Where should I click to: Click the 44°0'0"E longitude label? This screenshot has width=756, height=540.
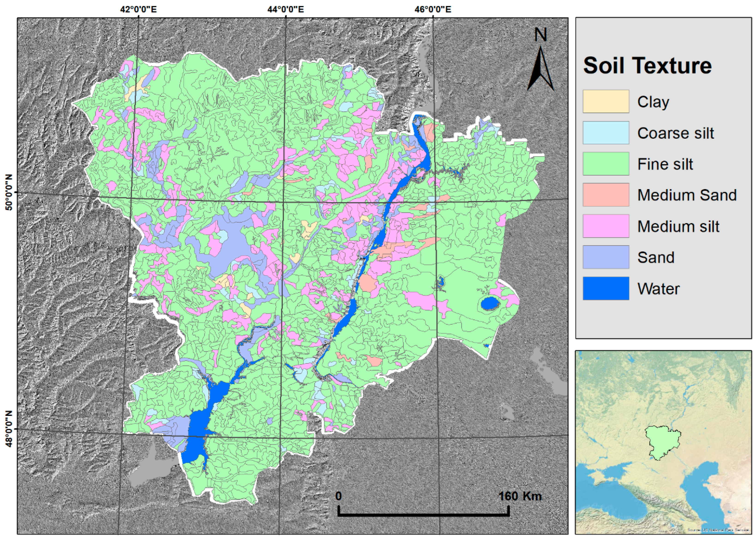[285, 9]
